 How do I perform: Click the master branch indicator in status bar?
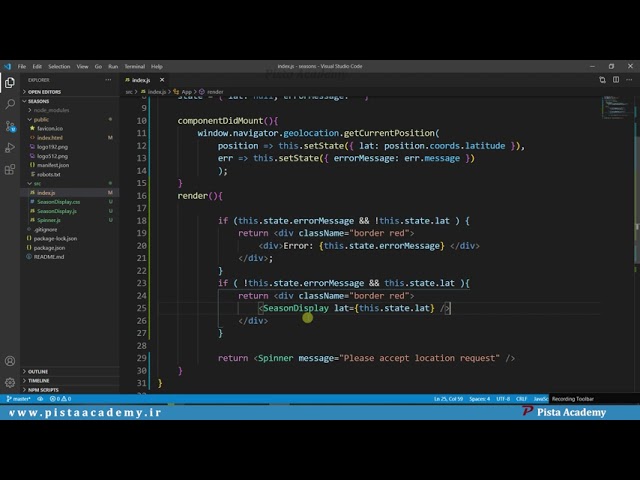click(18, 399)
